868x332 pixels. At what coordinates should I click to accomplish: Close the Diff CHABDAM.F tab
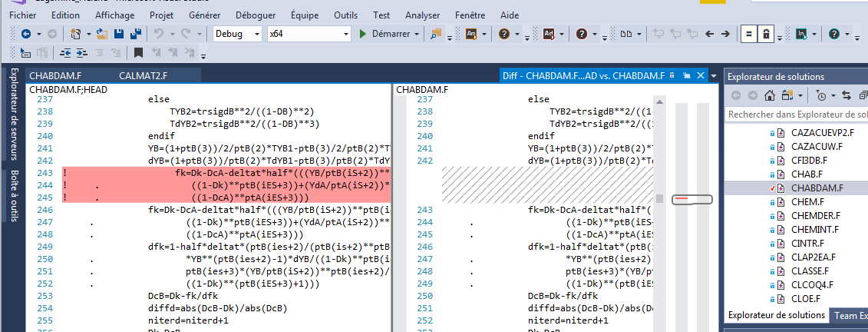point(701,75)
